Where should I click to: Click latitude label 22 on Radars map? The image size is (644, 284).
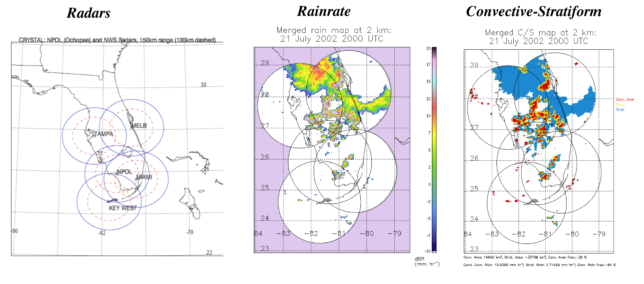pos(209,252)
